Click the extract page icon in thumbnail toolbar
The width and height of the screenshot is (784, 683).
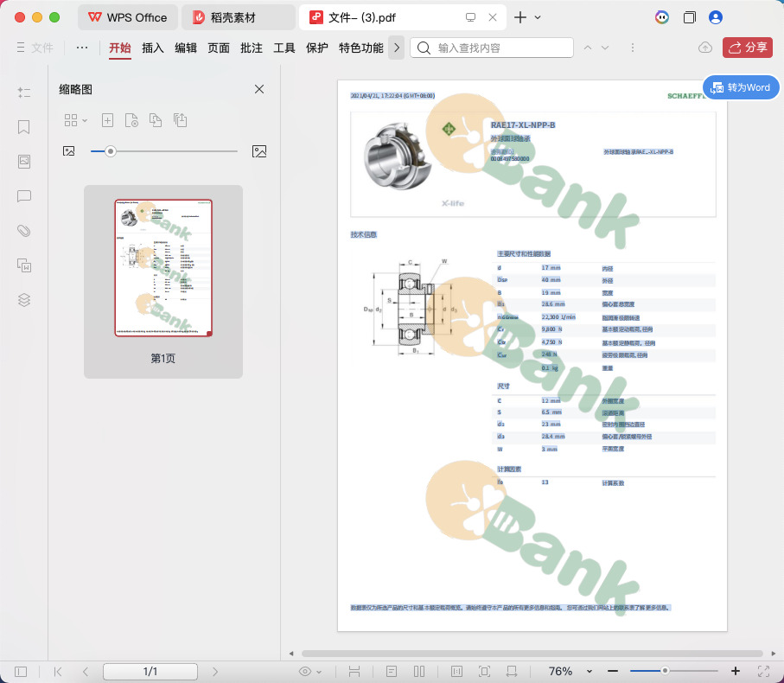point(131,120)
